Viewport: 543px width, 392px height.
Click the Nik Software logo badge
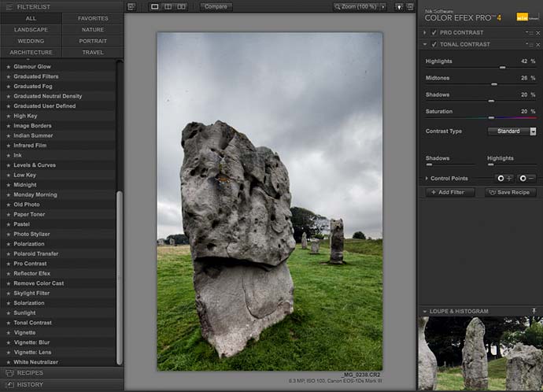tap(527, 17)
